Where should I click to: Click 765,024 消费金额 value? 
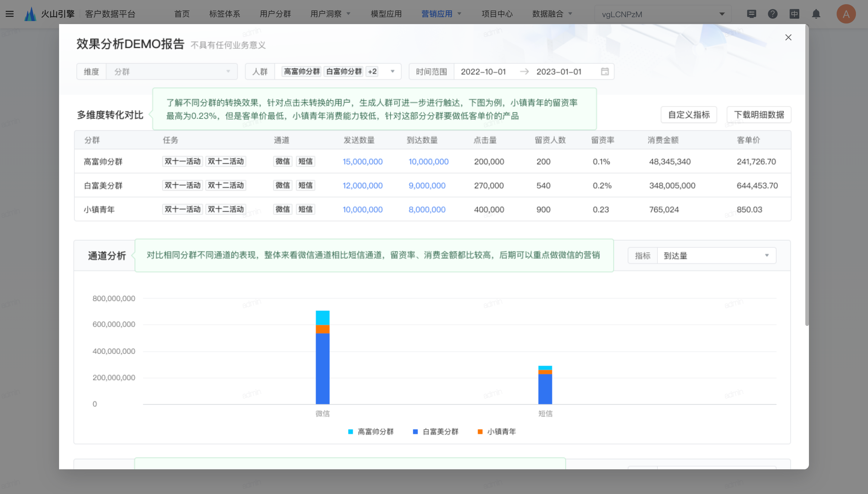[x=664, y=210]
